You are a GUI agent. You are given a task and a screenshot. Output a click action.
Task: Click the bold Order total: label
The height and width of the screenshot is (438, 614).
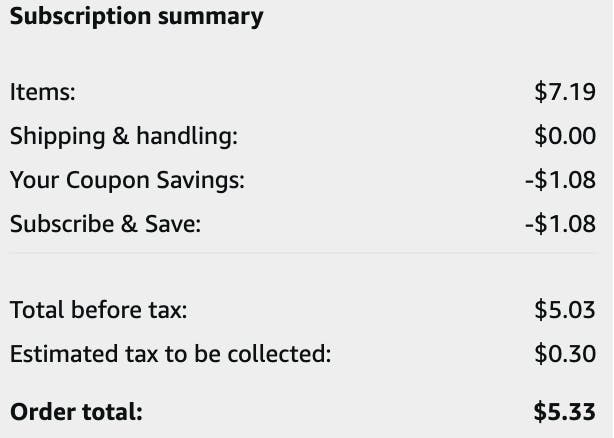(x=76, y=412)
